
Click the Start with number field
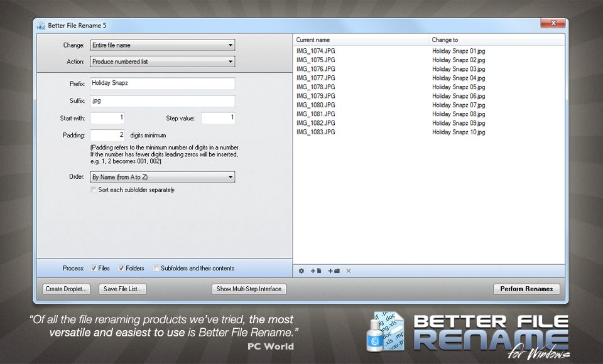tap(107, 118)
